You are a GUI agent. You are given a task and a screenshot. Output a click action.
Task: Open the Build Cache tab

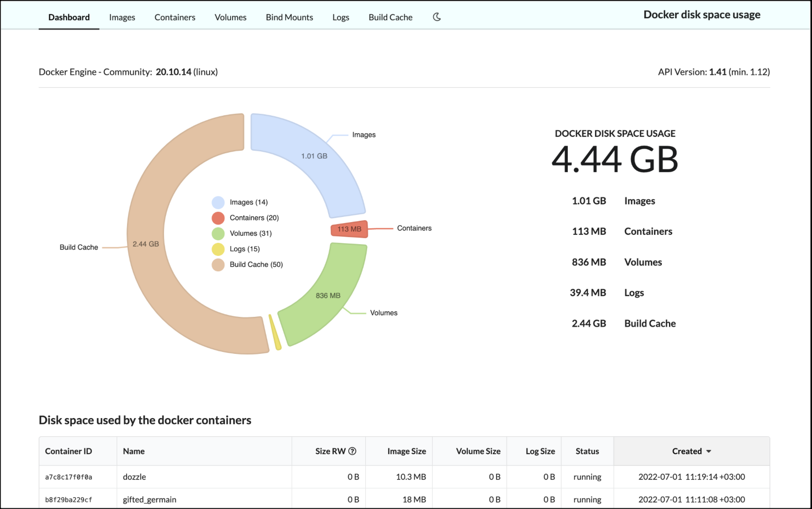[391, 17]
